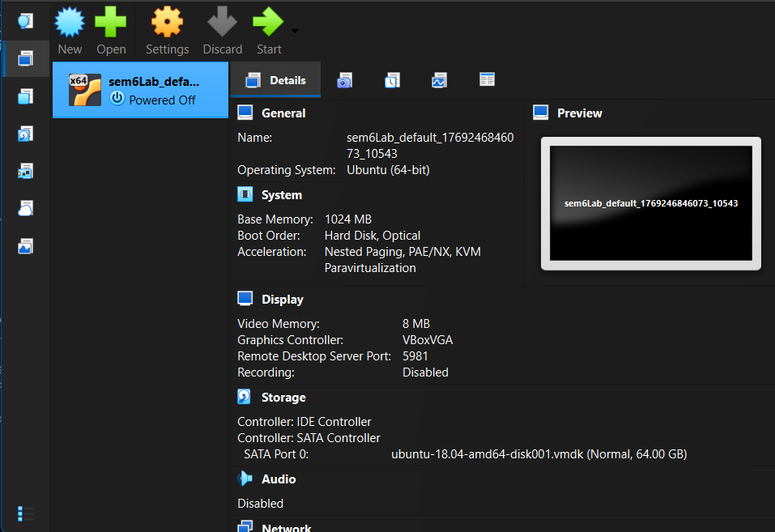The image size is (775, 532).
Task: Open the Logs tab with clock icon
Action: pyautogui.click(x=392, y=80)
